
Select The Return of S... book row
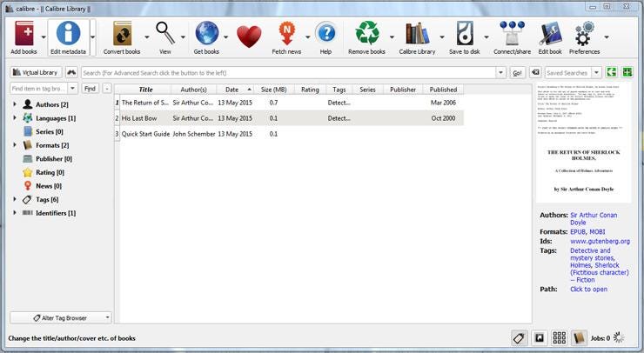click(289, 103)
